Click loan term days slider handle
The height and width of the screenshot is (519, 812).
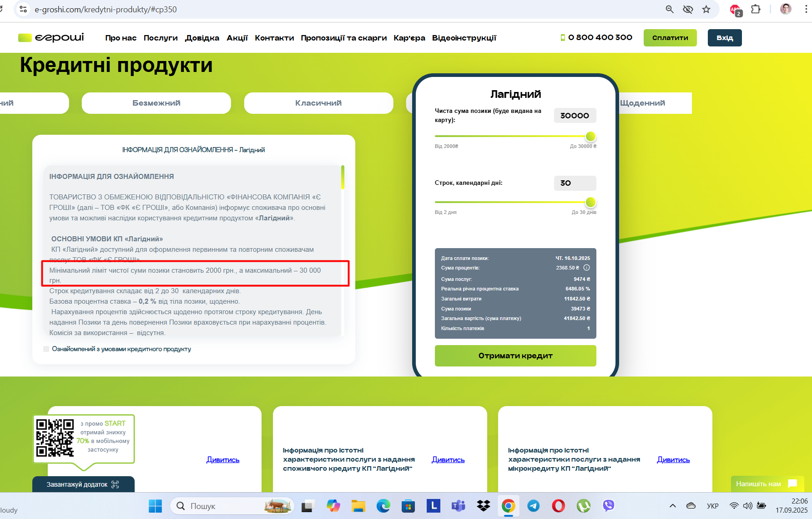pos(590,202)
